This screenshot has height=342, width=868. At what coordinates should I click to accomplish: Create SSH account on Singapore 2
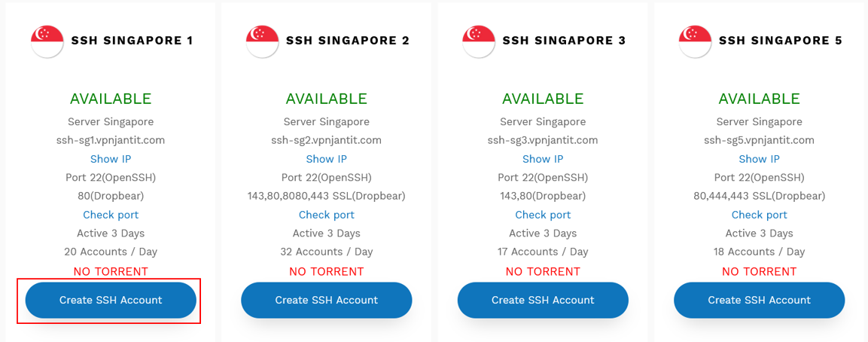pyautogui.click(x=327, y=301)
